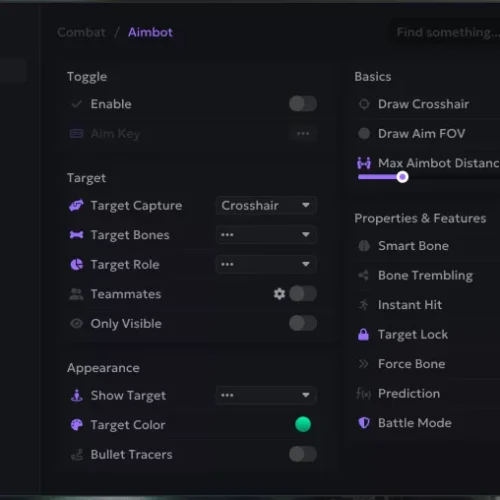
Task: Click the Battle Mode shield icon
Action: point(364,423)
